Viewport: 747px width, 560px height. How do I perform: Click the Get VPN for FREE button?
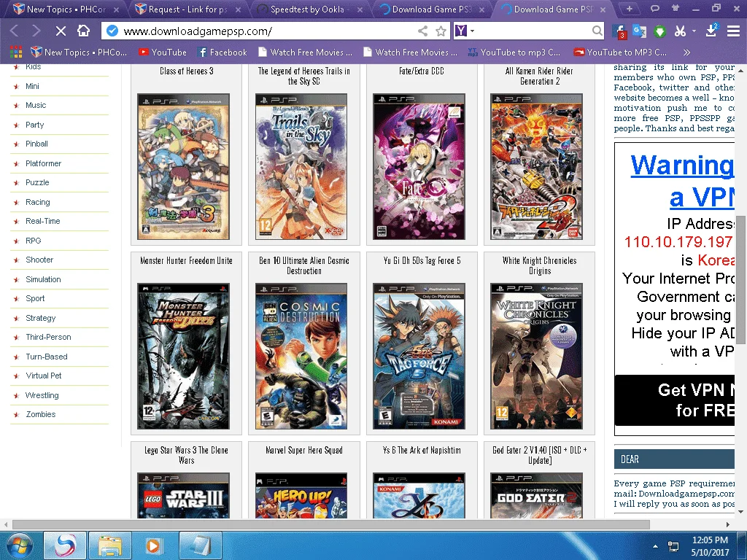[675, 400]
